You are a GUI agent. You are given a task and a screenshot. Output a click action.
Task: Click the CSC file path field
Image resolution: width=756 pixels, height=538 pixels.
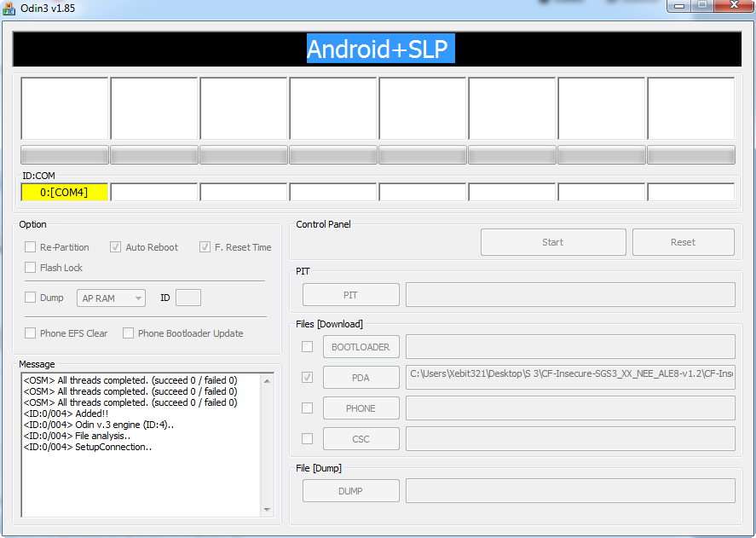(x=570, y=439)
